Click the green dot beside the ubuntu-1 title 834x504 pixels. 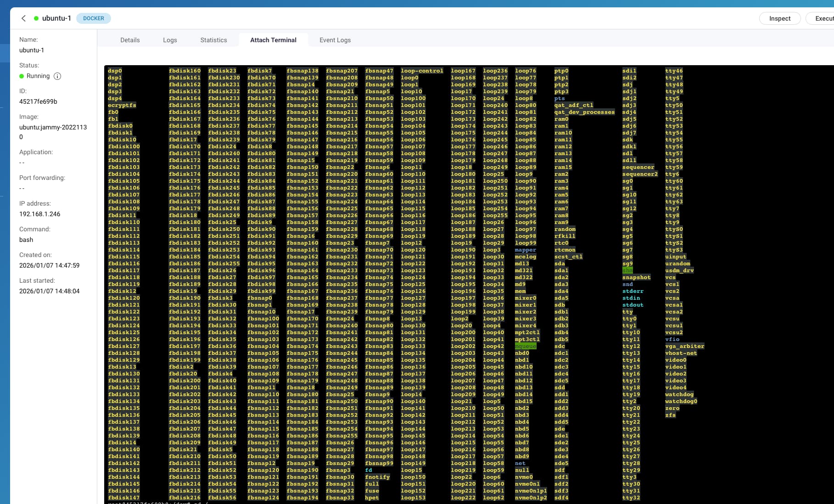(x=36, y=18)
